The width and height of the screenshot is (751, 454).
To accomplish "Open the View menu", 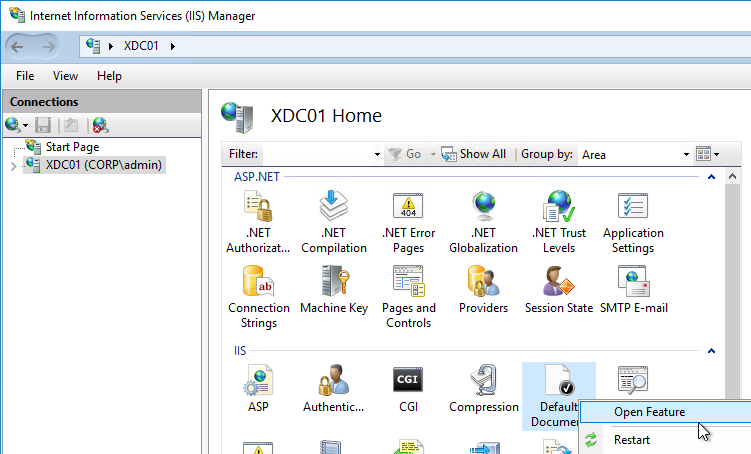I will coord(65,76).
